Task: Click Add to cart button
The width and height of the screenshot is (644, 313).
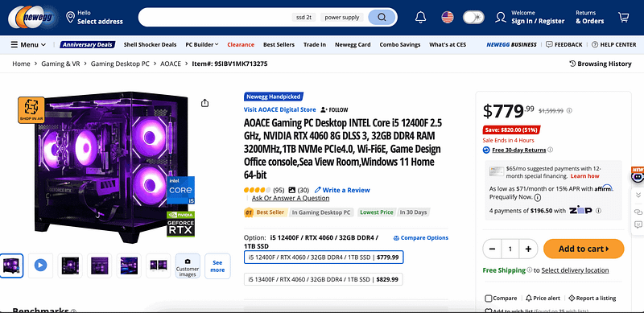Action: pos(584,249)
